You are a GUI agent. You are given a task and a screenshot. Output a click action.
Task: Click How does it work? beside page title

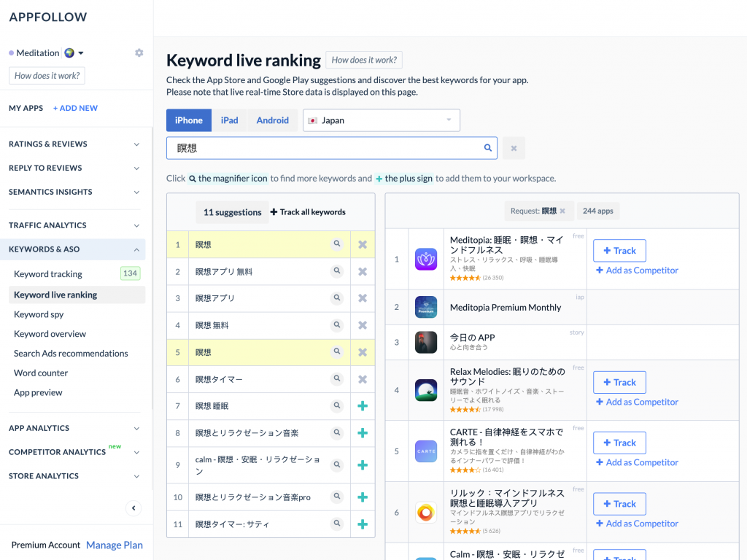pos(364,60)
